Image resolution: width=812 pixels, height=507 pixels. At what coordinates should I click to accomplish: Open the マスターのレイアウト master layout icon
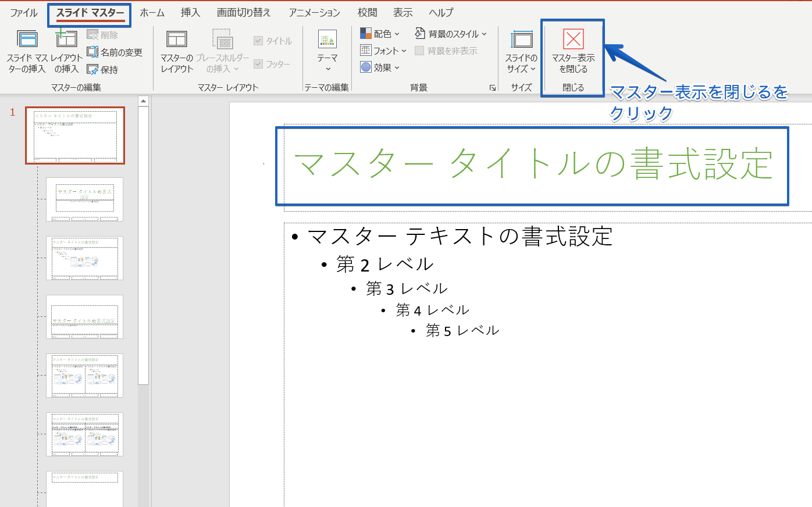(177, 39)
